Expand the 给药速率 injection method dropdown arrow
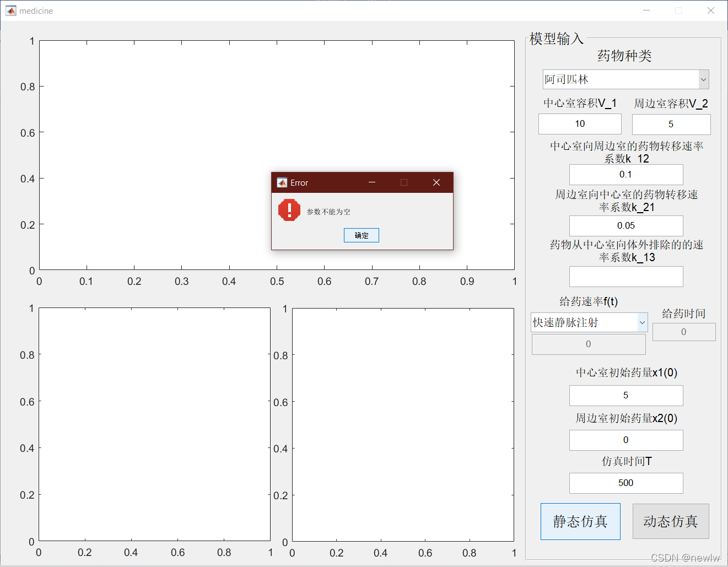This screenshot has width=728, height=567. tap(642, 322)
